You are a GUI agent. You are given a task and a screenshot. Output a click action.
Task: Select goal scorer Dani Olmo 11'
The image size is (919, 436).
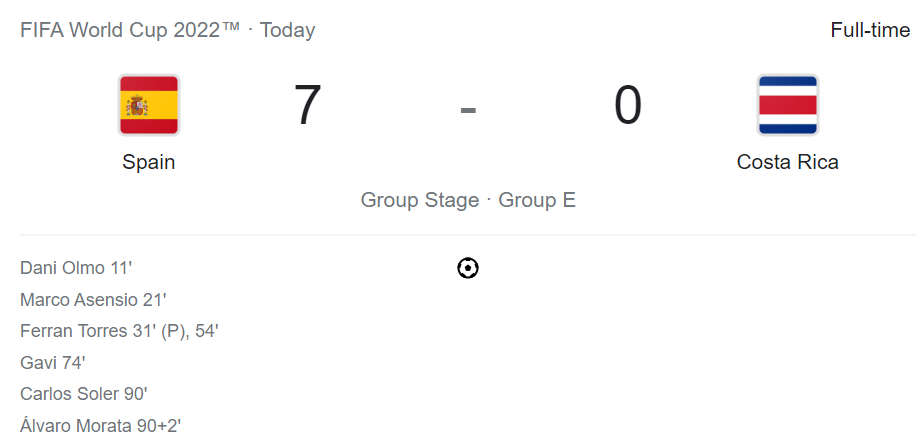click(x=76, y=268)
